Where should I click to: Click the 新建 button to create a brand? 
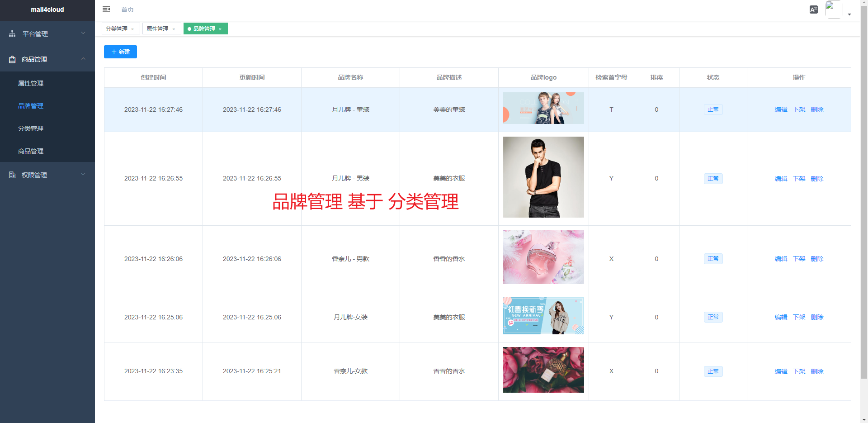(120, 52)
